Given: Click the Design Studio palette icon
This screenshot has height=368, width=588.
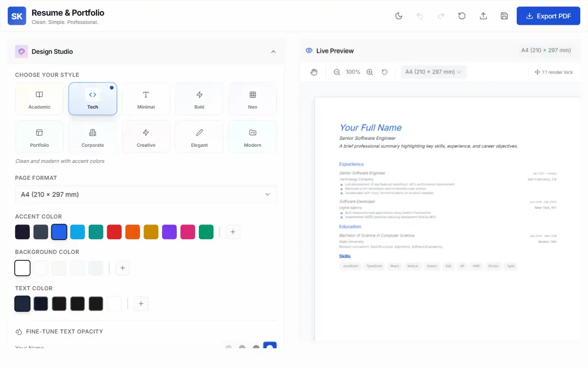Looking at the screenshot, I should point(22,52).
